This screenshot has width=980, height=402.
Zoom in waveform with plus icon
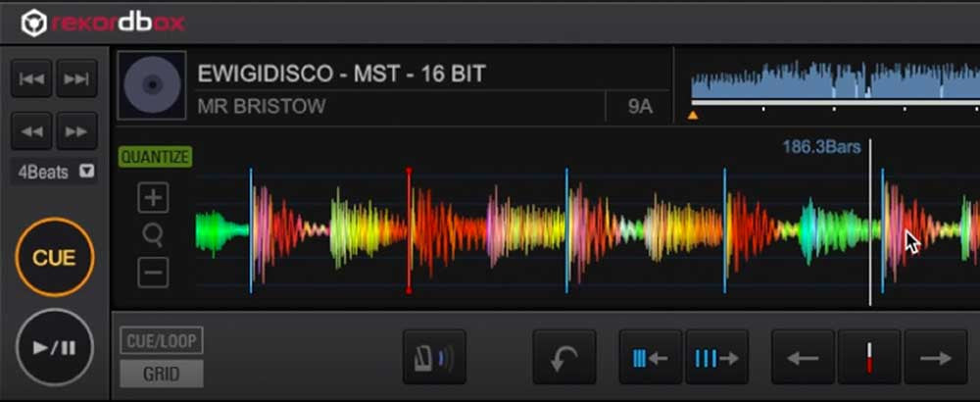[x=153, y=199]
